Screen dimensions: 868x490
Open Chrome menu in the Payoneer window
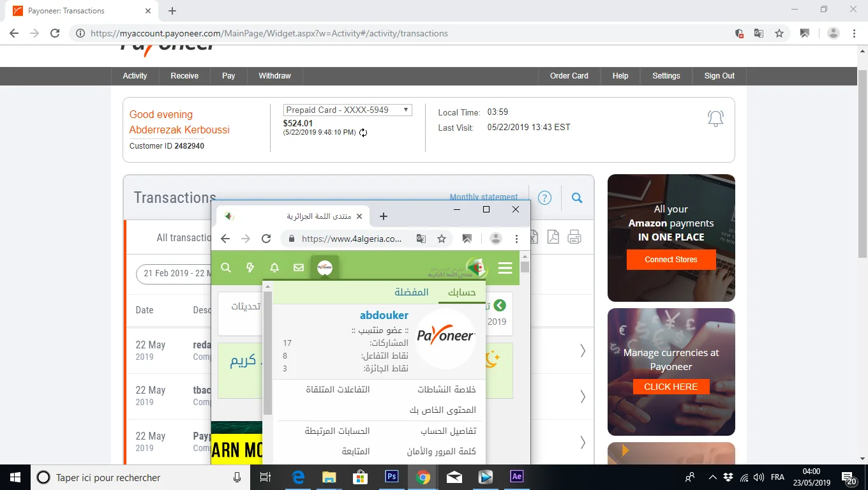click(854, 33)
